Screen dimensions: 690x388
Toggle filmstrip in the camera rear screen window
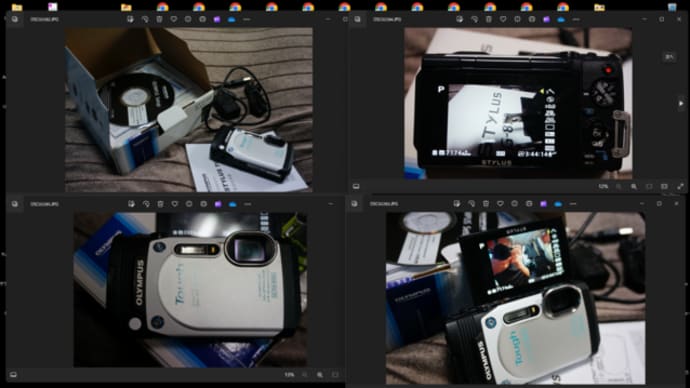pyautogui.click(x=356, y=187)
